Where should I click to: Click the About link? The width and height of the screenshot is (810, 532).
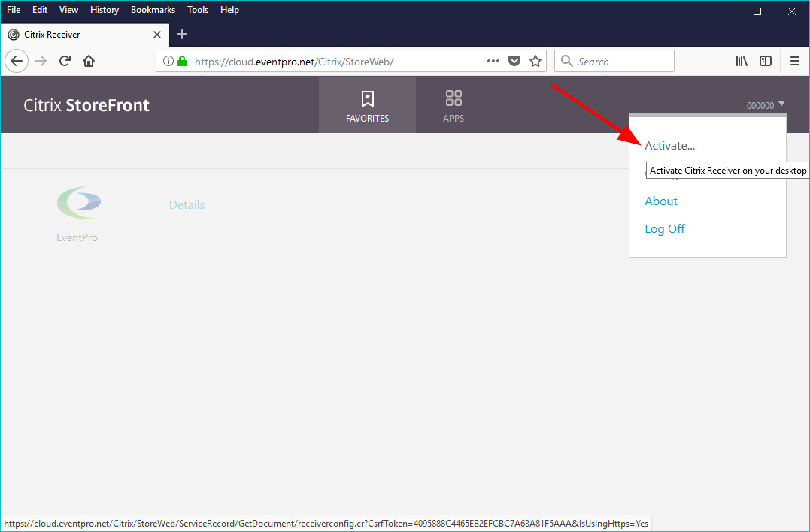(660, 201)
